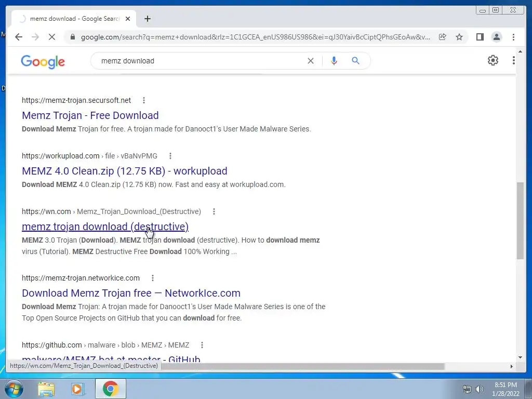The height and width of the screenshot is (399, 532).
Task: Click the address bar URL
Action: click(255, 37)
